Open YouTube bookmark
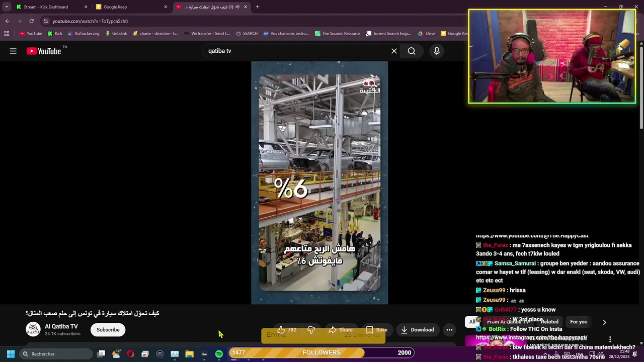Image resolution: width=644 pixels, height=362 pixels. pyautogui.click(x=31, y=34)
